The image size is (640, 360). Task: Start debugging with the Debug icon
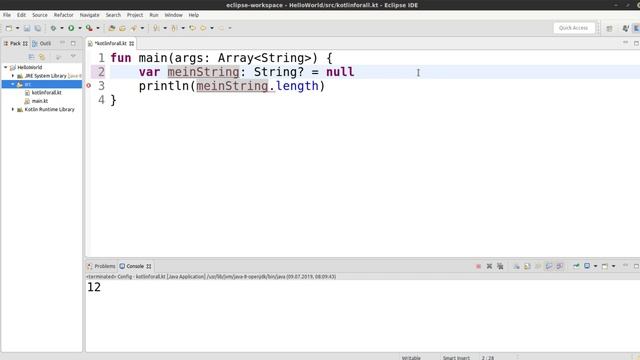pos(53,28)
